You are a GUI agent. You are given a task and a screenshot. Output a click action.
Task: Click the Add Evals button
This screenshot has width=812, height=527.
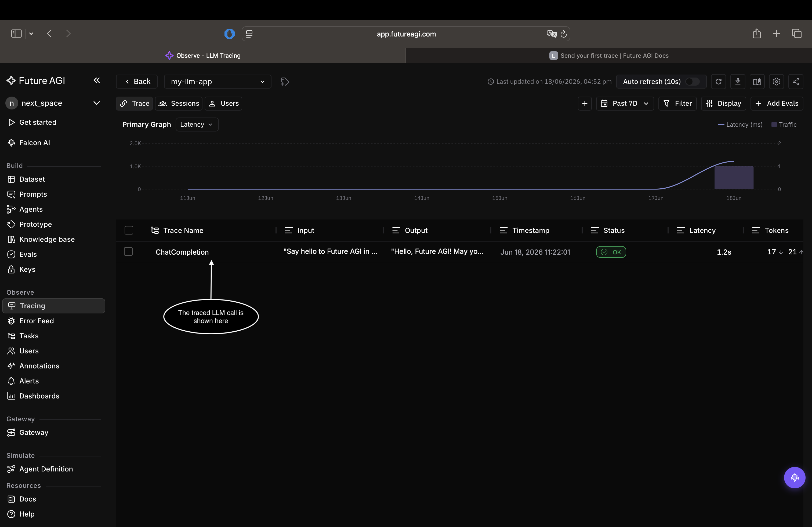click(x=777, y=103)
